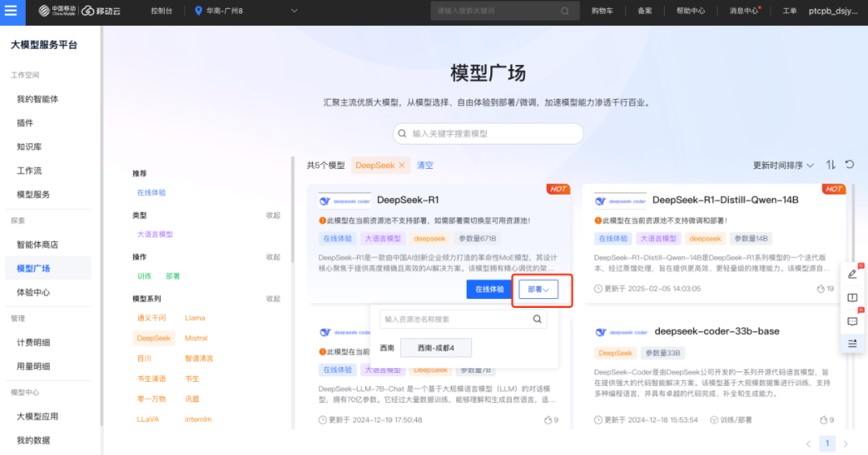Open 控制台 in the header
This screenshot has height=455, width=868.
[x=161, y=11]
